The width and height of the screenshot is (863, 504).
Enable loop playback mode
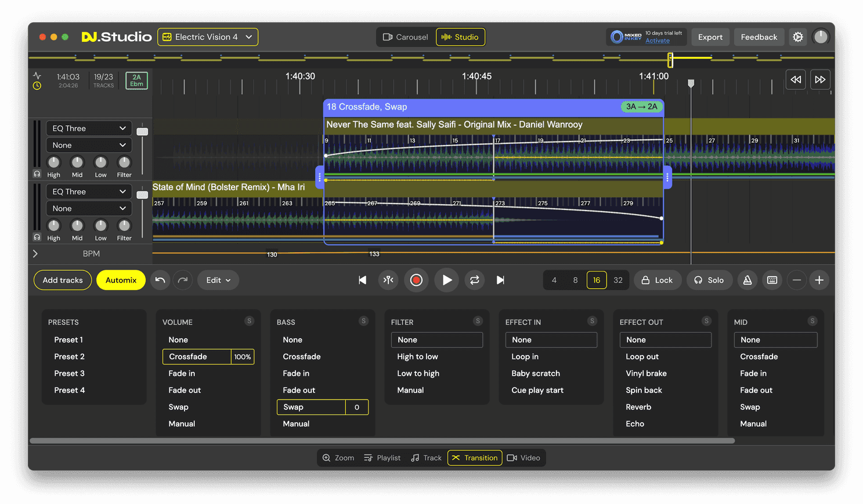pos(474,280)
